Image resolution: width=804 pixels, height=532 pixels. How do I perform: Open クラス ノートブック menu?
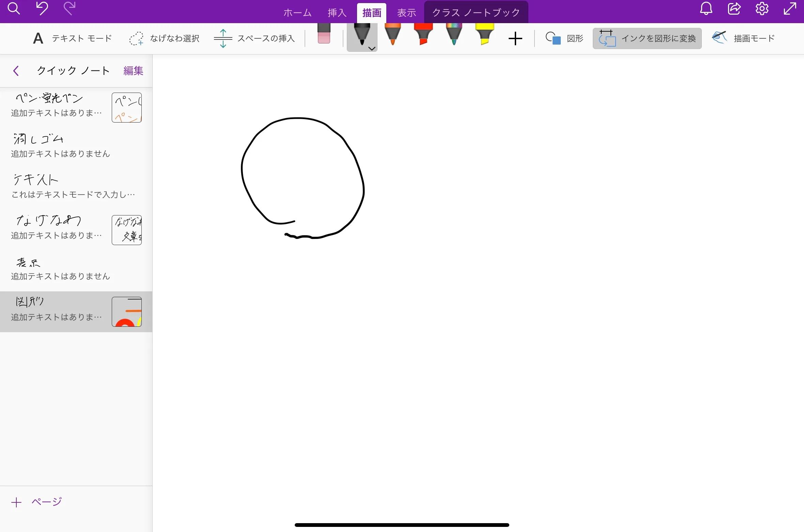pyautogui.click(x=476, y=12)
